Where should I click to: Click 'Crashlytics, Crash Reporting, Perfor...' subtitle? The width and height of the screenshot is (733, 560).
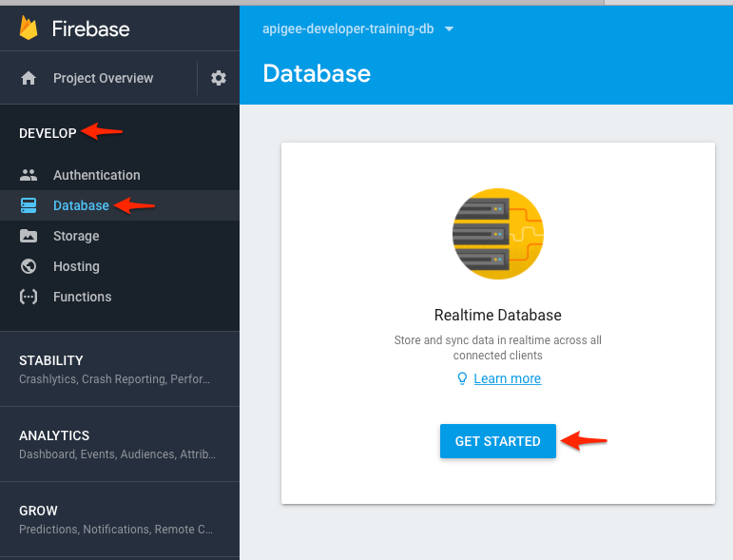(114, 379)
